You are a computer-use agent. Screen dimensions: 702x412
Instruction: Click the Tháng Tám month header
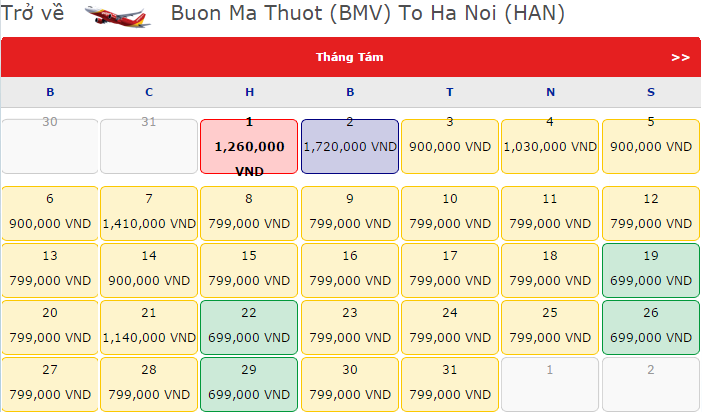coord(349,57)
